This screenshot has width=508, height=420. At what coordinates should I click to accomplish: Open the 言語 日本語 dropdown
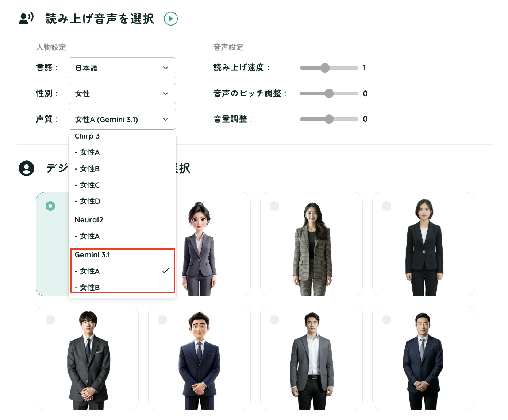pos(122,68)
